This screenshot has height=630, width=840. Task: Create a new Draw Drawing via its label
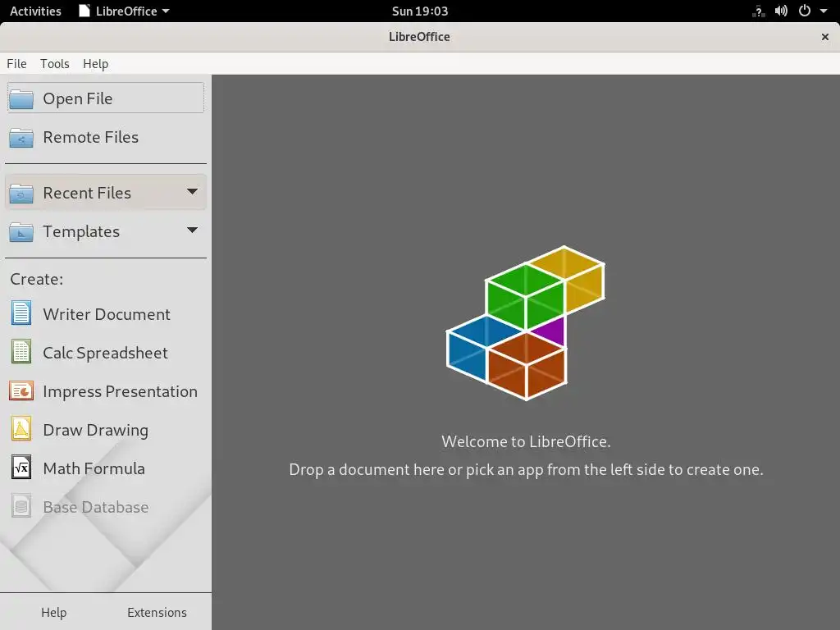coord(95,430)
